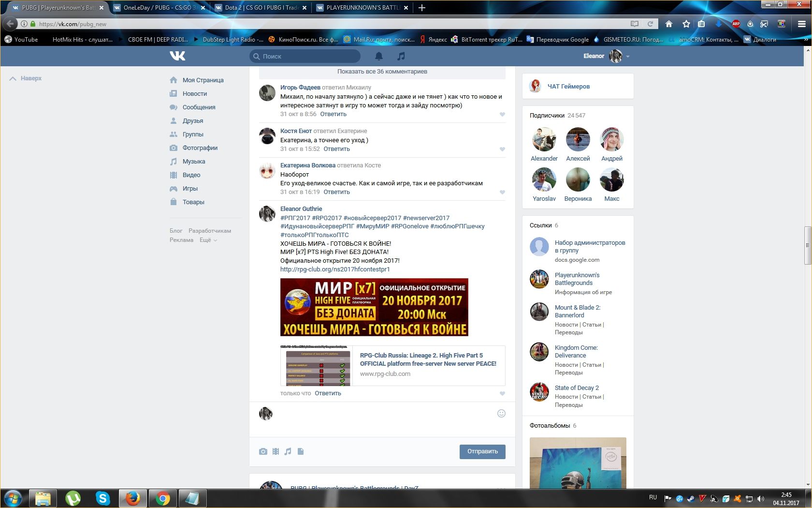Open the bookmarks library list icon
812x508 pixels.
(x=701, y=24)
